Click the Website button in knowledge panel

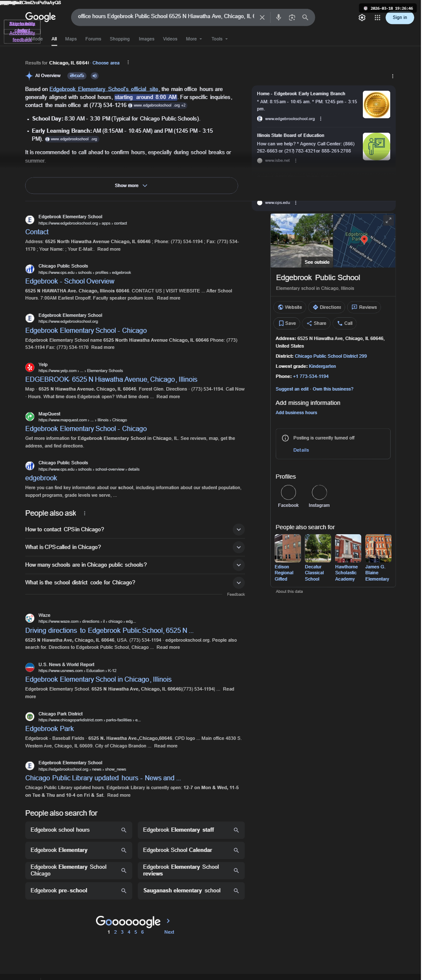[290, 307]
